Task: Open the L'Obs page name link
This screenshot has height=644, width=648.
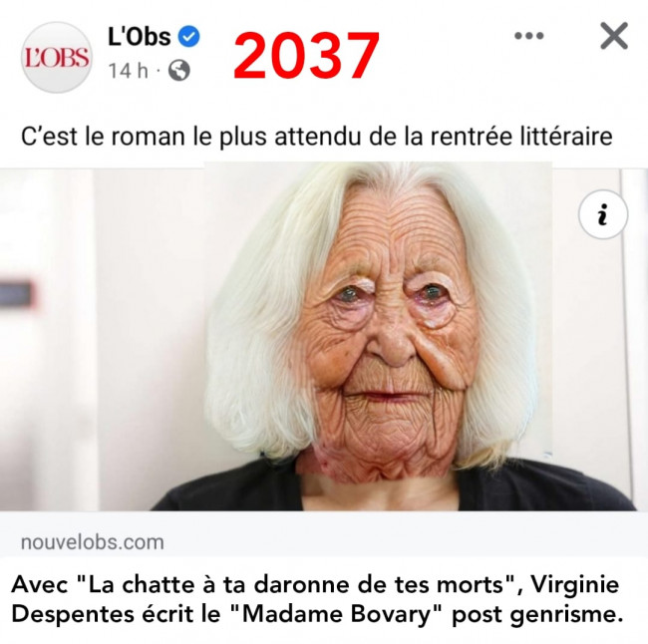Action: tap(140, 36)
